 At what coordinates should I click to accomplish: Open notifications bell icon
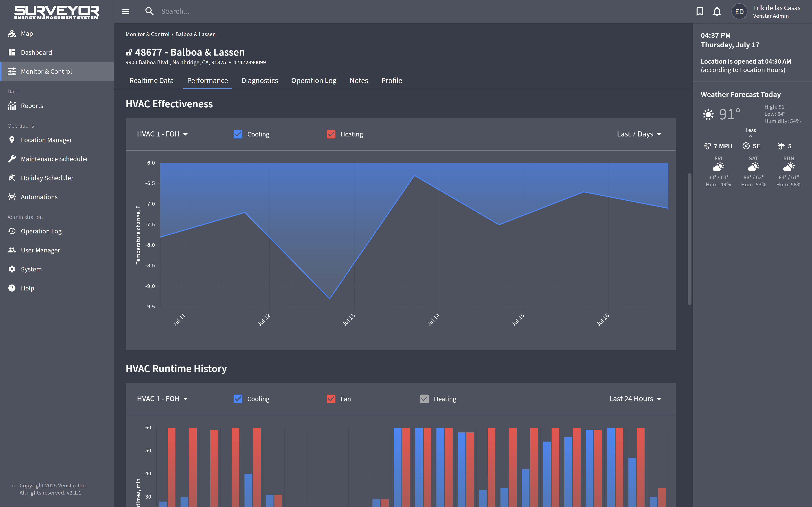(x=717, y=11)
